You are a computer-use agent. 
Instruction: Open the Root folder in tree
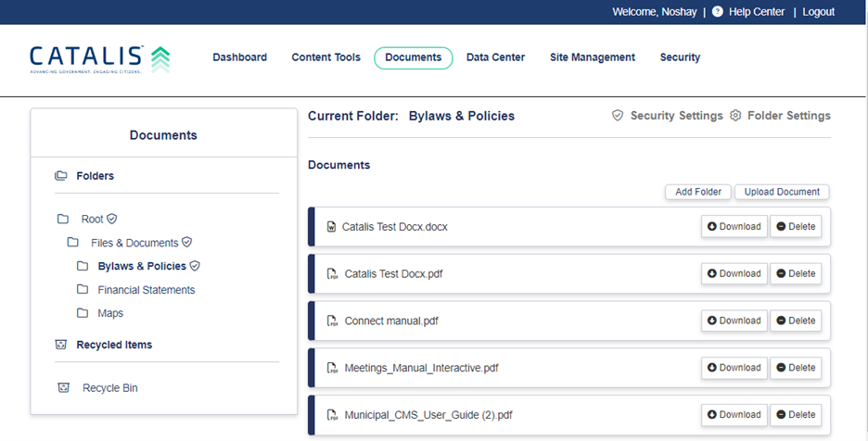click(x=92, y=220)
